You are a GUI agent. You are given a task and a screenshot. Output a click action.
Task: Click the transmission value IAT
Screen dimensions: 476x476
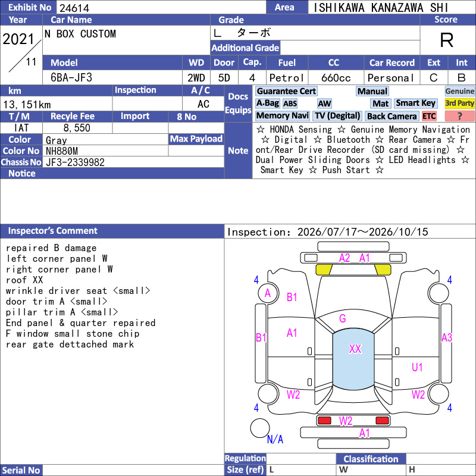21,128
